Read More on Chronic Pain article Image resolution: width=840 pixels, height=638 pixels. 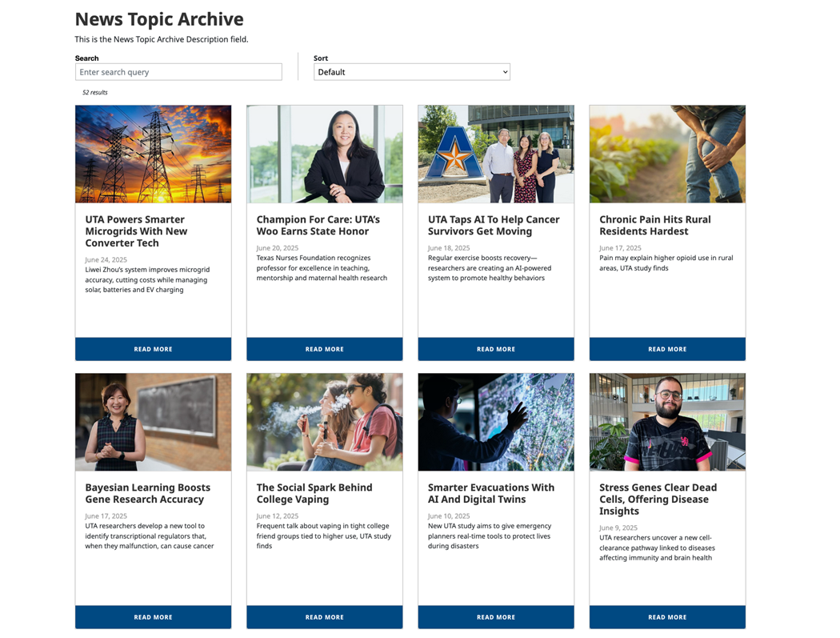point(667,349)
